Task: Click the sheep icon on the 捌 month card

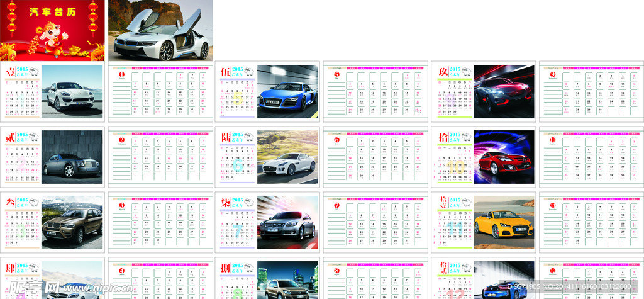Action: point(250,268)
